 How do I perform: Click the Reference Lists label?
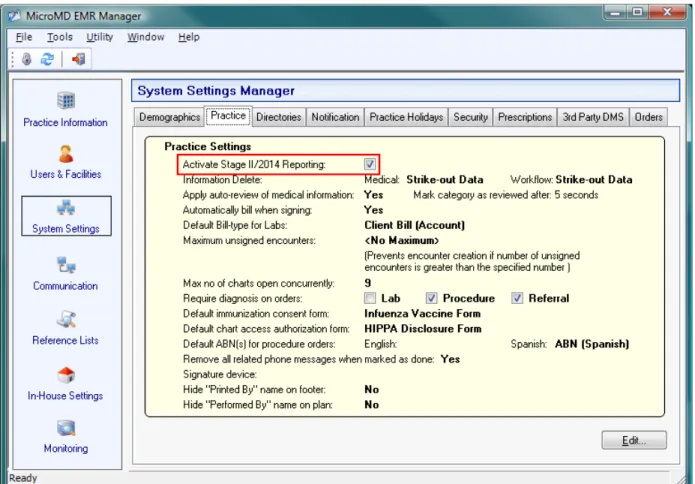pyautogui.click(x=66, y=340)
